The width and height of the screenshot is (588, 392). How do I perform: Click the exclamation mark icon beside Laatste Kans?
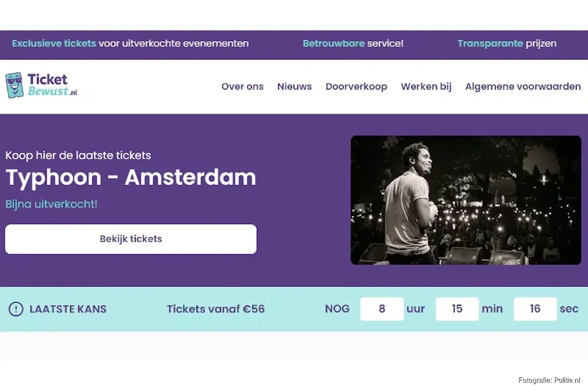point(16,309)
